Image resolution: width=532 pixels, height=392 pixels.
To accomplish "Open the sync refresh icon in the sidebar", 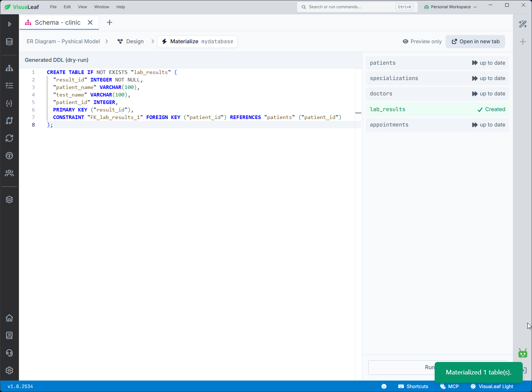I will (x=10, y=138).
